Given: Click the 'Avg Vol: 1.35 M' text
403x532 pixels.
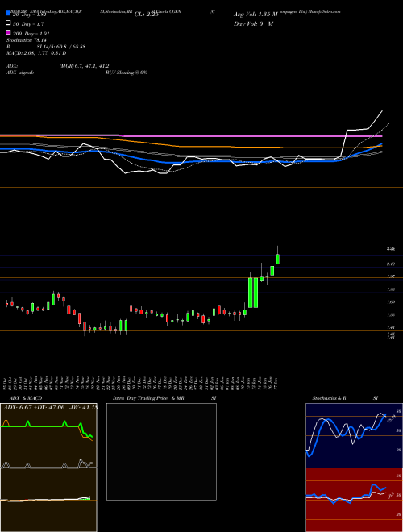Looking at the screenshot, I should pos(256,15).
